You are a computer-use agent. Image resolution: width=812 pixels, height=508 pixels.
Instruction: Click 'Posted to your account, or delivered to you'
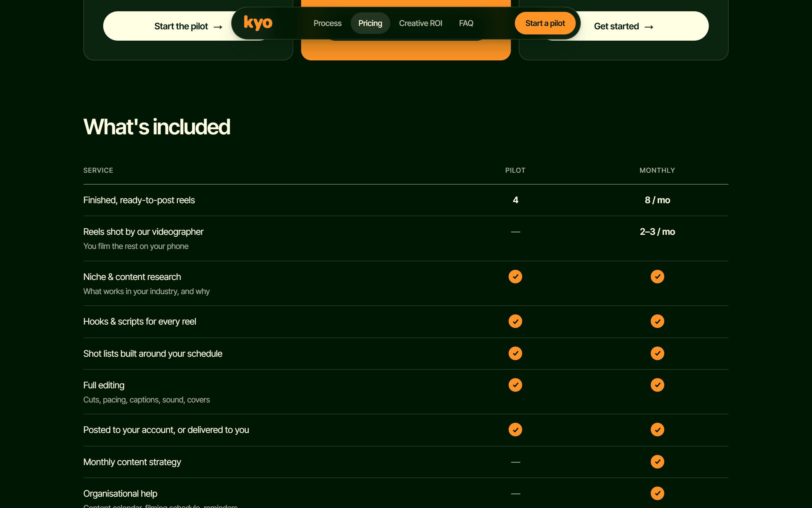click(x=166, y=430)
